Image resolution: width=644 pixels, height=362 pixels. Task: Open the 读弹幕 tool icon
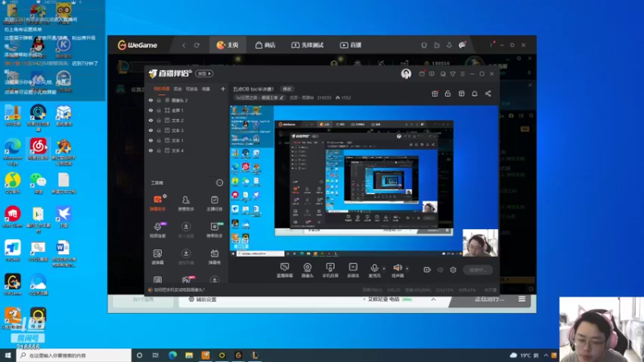157,257
